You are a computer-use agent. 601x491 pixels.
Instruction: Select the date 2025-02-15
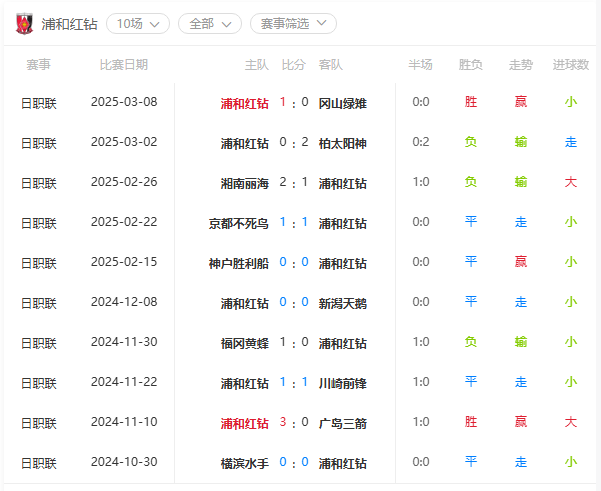coord(124,262)
